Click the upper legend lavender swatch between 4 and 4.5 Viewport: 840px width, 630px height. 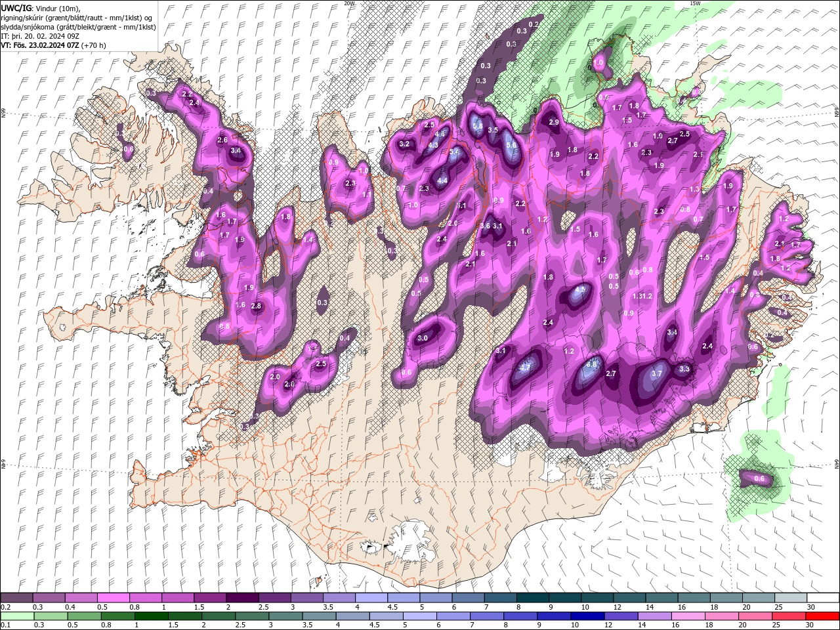[371, 598]
